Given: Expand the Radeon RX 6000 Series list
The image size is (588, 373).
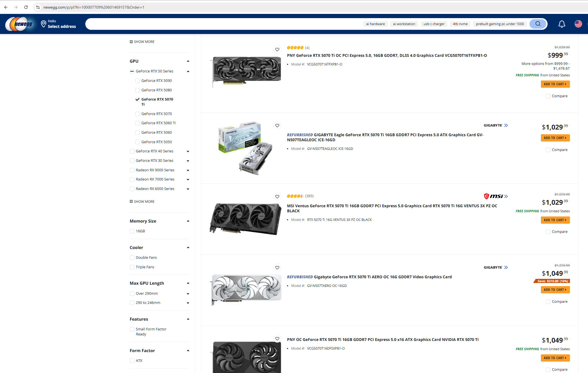Looking at the screenshot, I should click(x=188, y=189).
